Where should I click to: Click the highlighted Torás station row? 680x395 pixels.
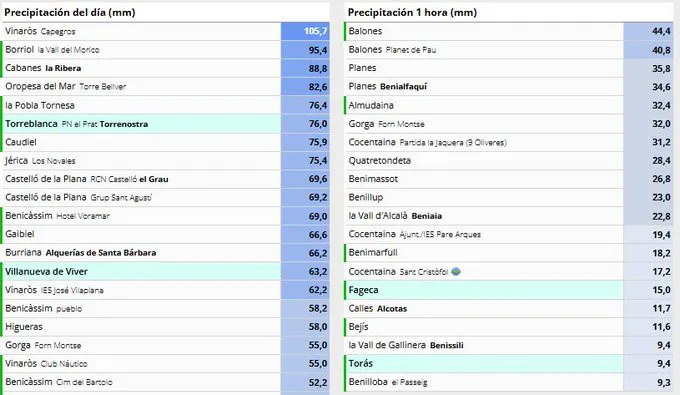[x=509, y=363]
